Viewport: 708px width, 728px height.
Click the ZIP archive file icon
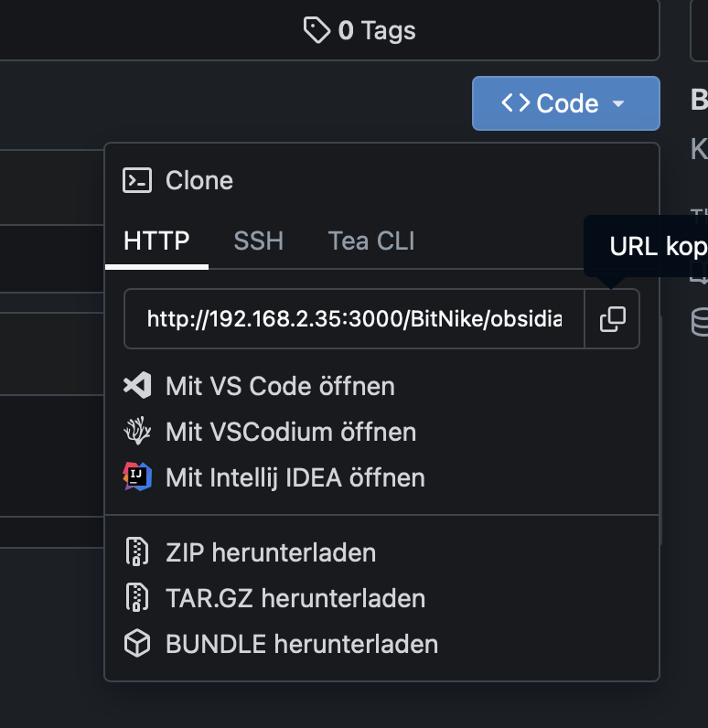[x=137, y=552]
